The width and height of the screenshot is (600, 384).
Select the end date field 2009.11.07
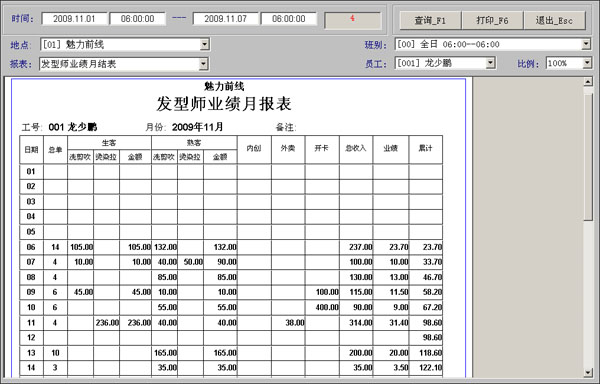point(226,19)
